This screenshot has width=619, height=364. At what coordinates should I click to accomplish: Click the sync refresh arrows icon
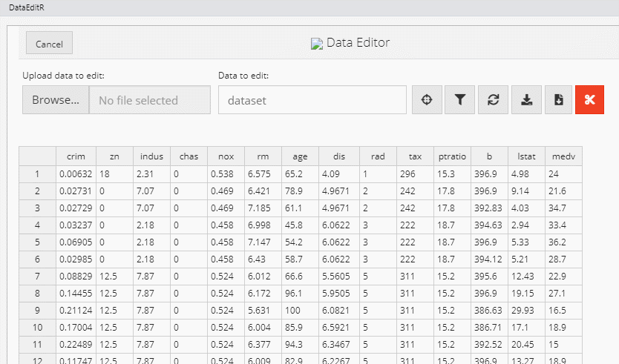[x=493, y=100]
